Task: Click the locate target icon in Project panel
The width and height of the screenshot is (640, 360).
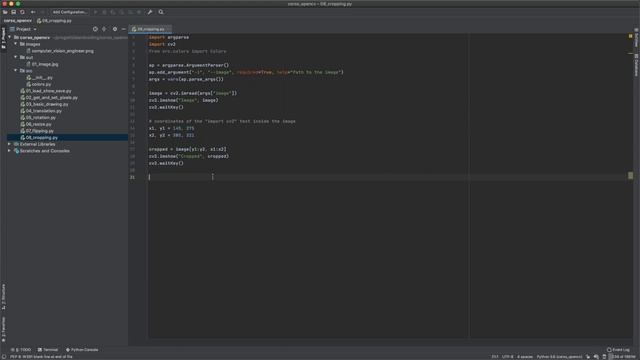Action: (x=95, y=29)
